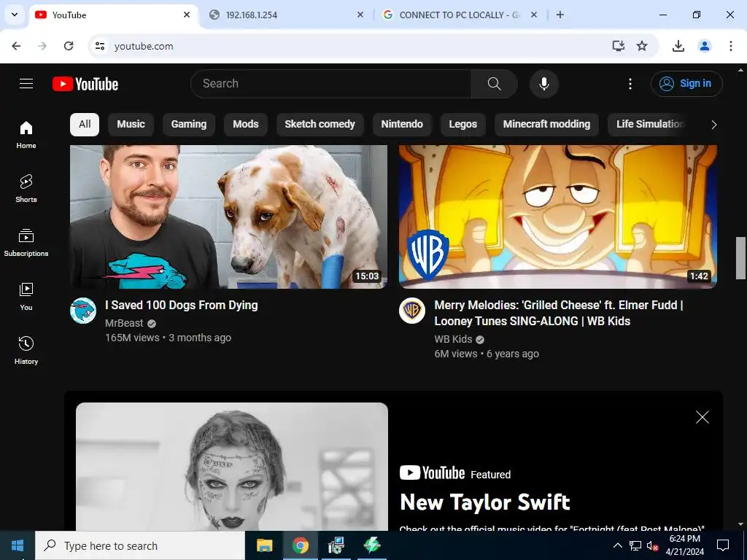The height and width of the screenshot is (560, 747).
Task: Open the Windows Start menu
Action: point(18,545)
